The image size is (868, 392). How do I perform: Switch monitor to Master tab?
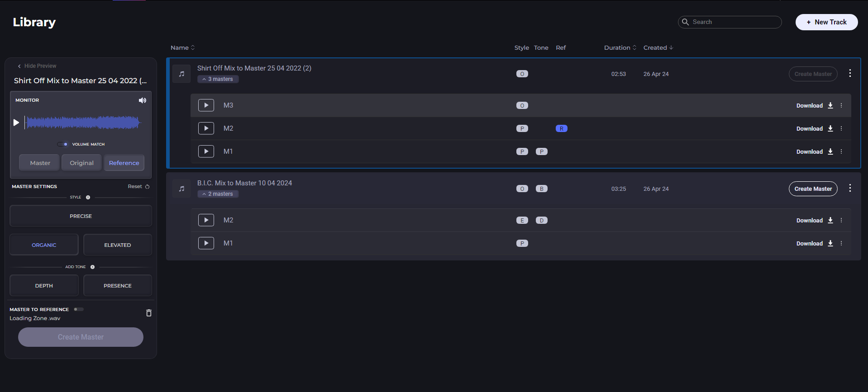pos(40,163)
